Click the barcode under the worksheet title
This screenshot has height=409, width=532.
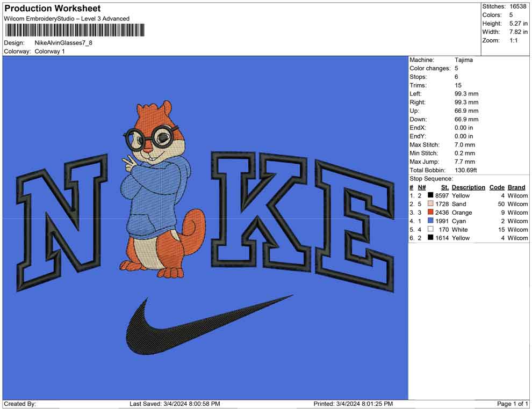pyautogui.click(x=74, y=30)
